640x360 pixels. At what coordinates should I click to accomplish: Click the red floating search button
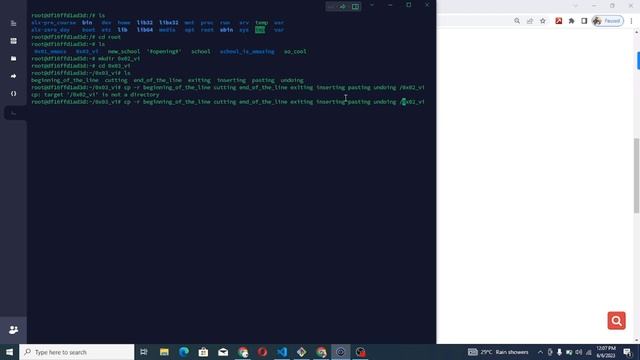click(616, 321)
